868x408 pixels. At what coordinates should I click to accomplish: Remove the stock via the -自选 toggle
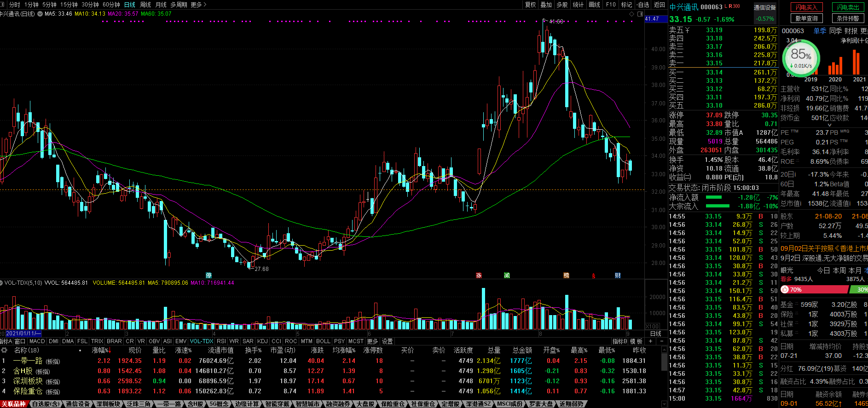pos(643,5)
